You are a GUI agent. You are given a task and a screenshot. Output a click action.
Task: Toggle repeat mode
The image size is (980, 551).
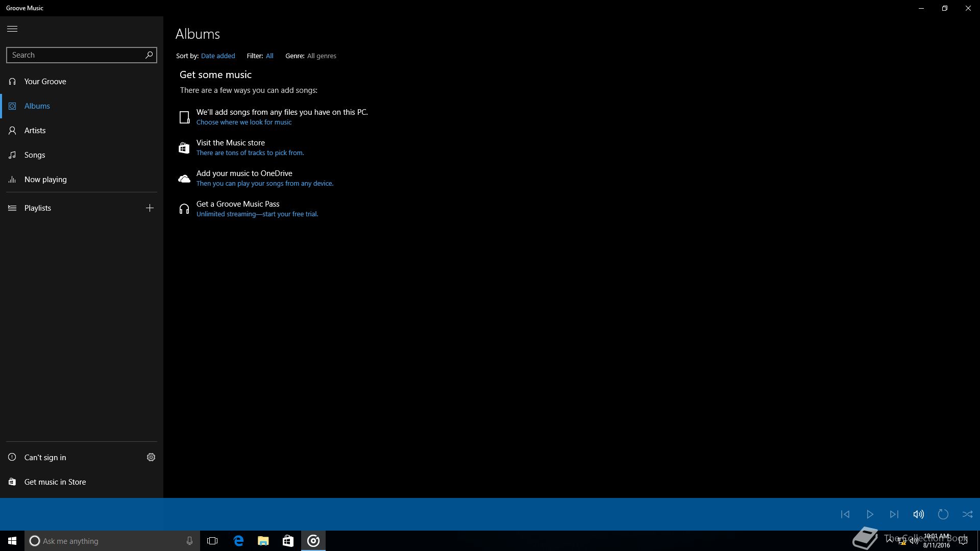tap(943, 514)
